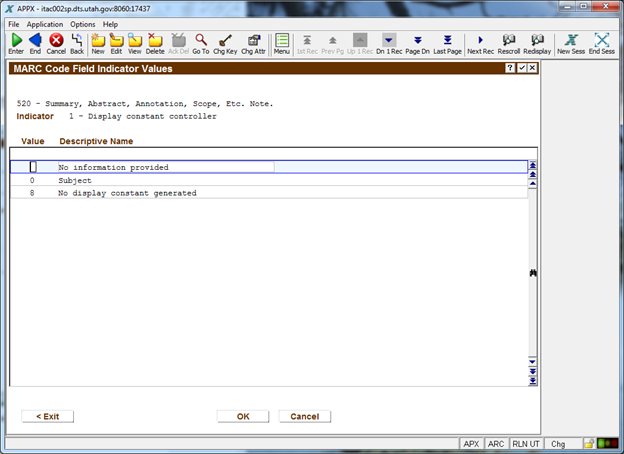This screenshot has width=624, height=454.
Task: Click the Value input field in first row
Action: (x=33, y=167)
